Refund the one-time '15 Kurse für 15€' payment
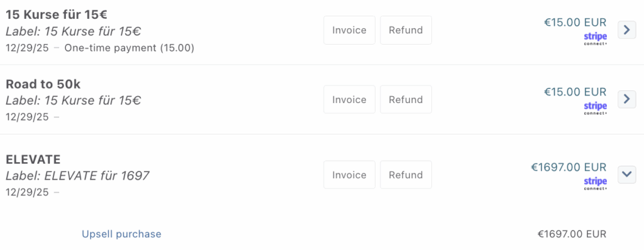The image size is (644, 250). click(x=406, y=30)
